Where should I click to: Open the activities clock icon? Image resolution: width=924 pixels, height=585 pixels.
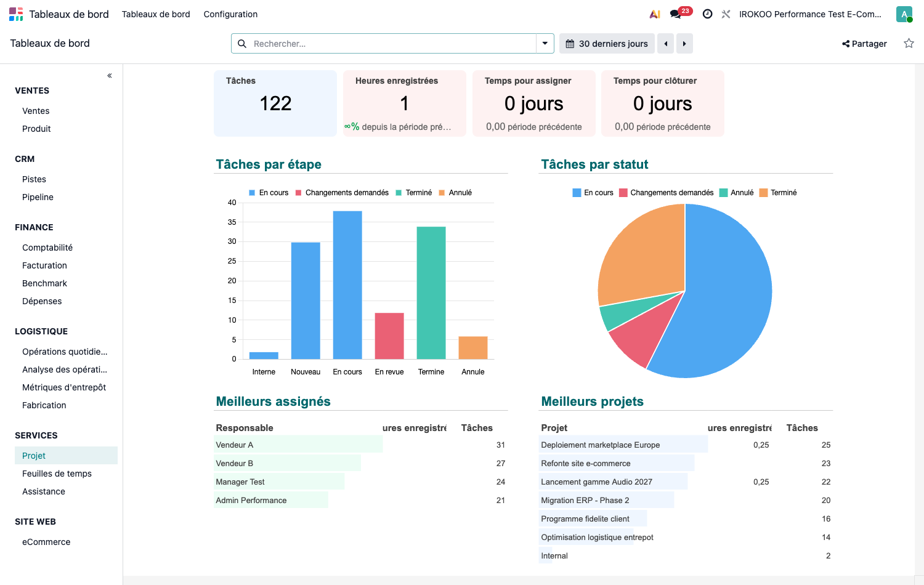pos(707,14)
